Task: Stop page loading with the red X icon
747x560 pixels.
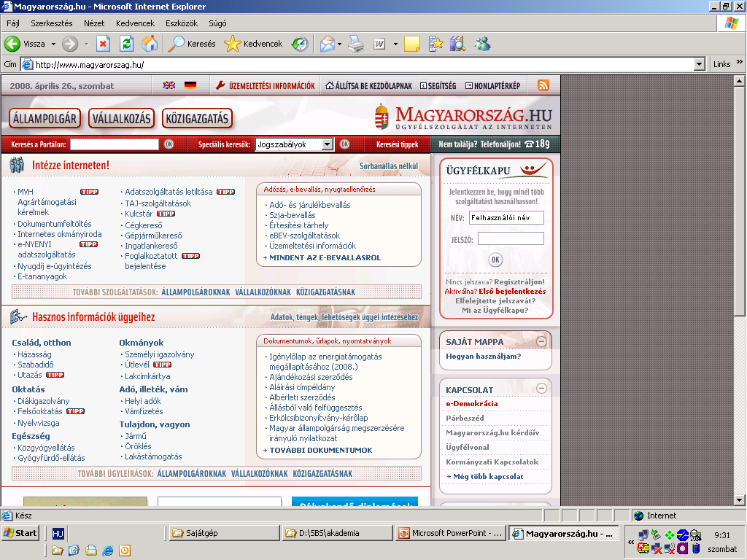Action: (103, 44)
